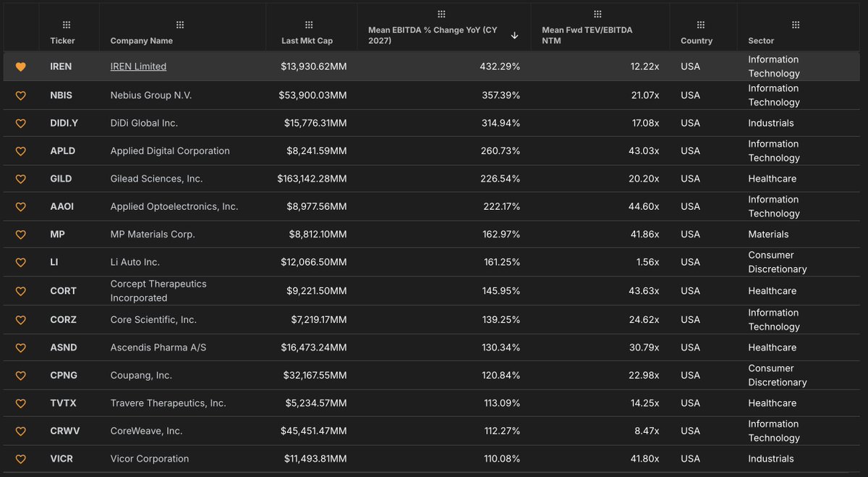Sort by Mean Fwd TEV/EBITDA NTM header
The width and height of the screenshot is (868, 477).
point(587,35)
